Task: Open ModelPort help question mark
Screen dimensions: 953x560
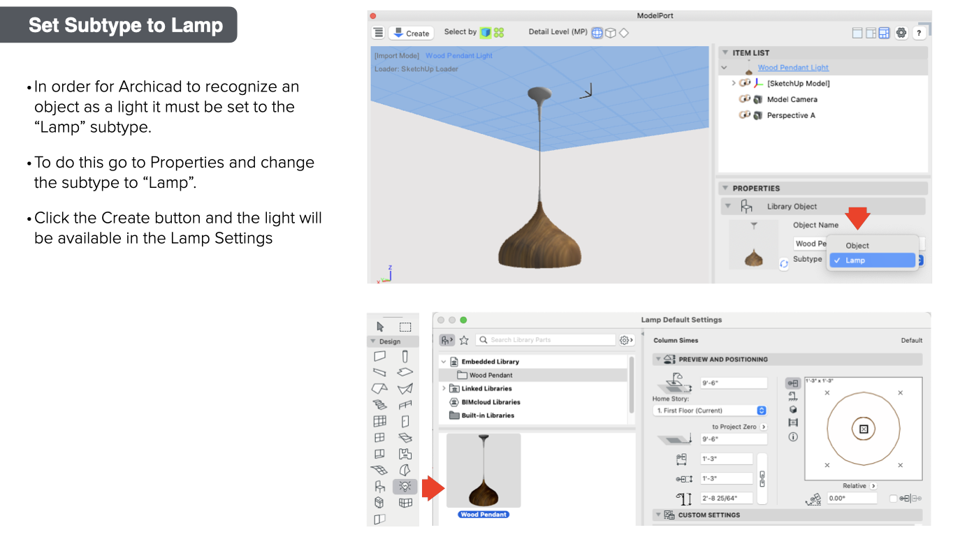Action: 920,33
